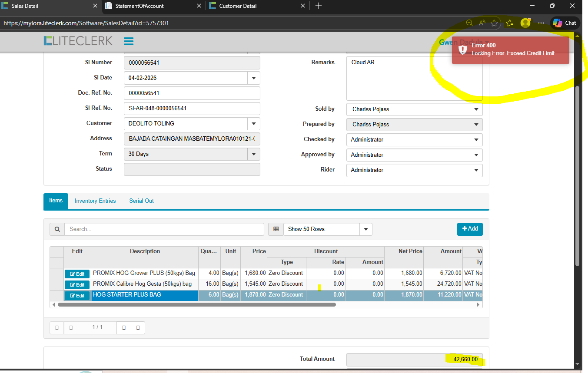The image size is (588, 373).
Task: Open the browser profile avatar icon
Action: click(x=525, y=23)
